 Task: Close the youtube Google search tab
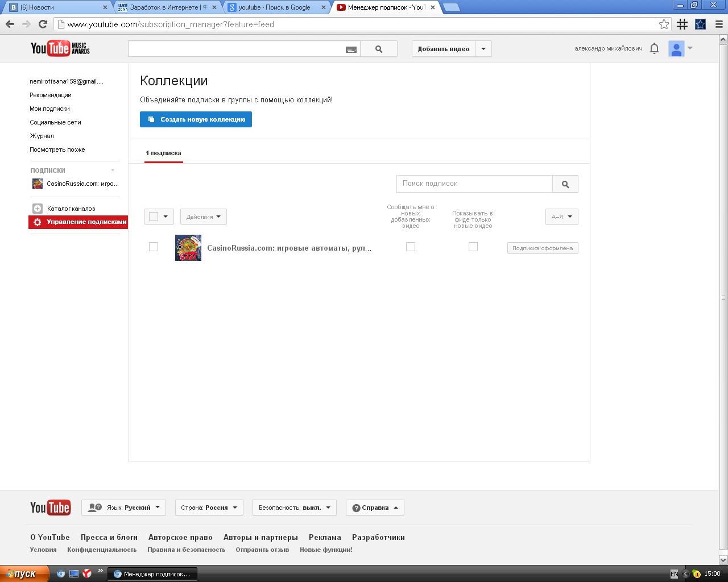point(323,7)
